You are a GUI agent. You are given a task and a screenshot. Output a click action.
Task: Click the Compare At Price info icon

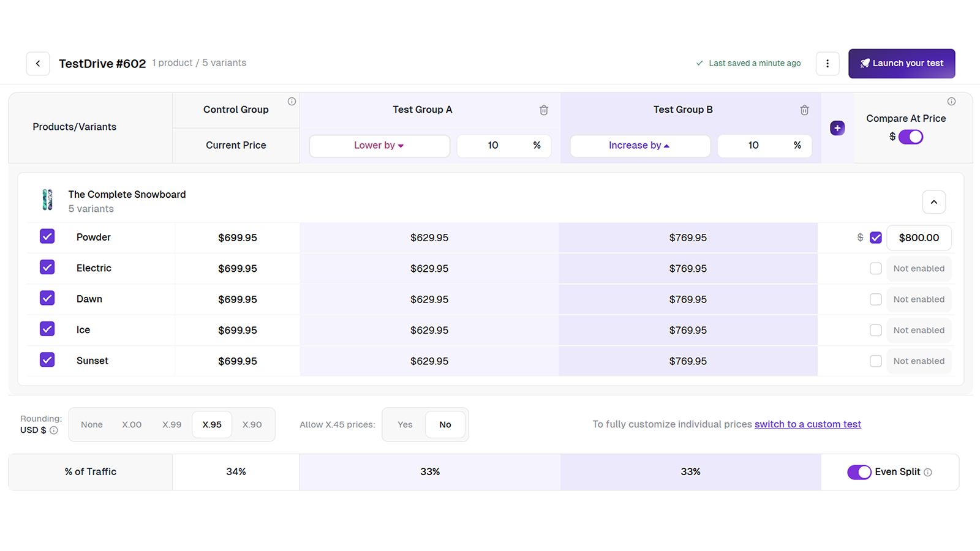pos(951,102)
